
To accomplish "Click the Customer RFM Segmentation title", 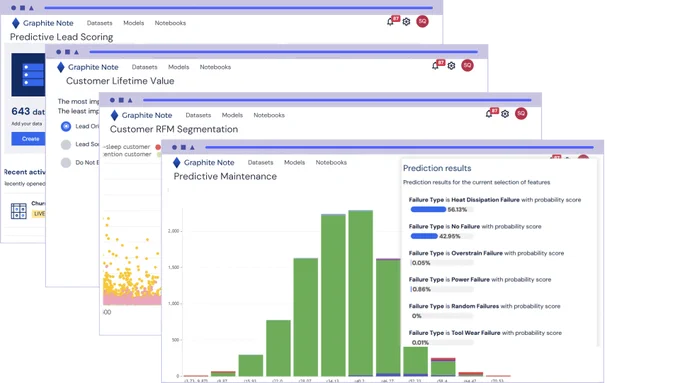I will (174, 129).
